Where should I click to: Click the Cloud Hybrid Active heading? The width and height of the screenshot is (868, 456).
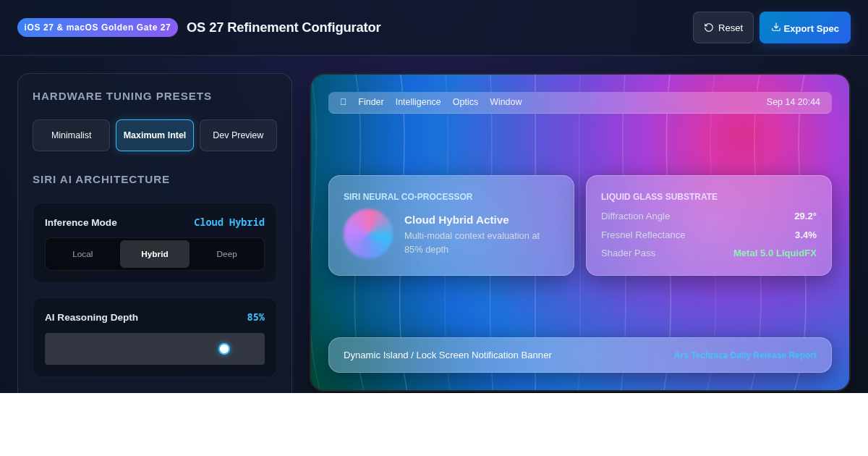click(456, 219)
